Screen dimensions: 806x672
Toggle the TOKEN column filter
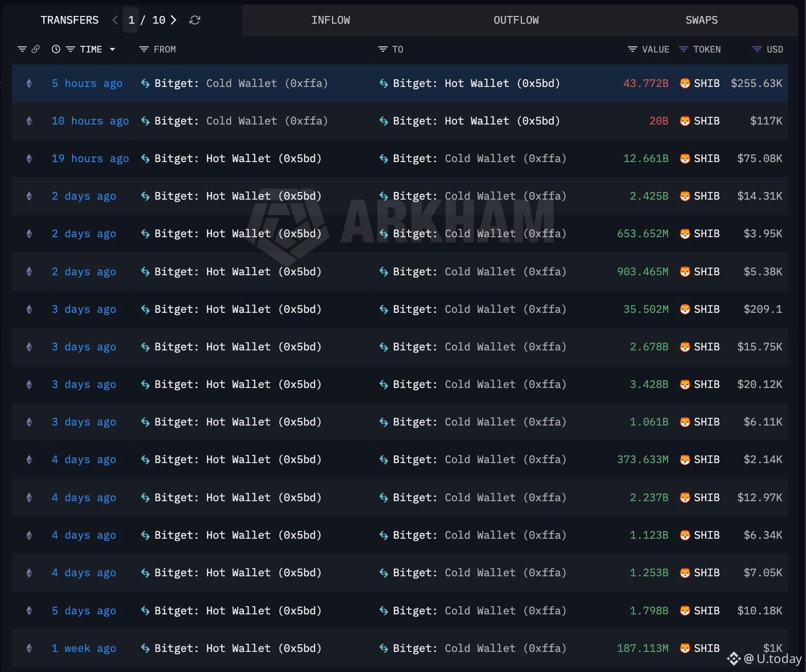[x=682, y=49]
